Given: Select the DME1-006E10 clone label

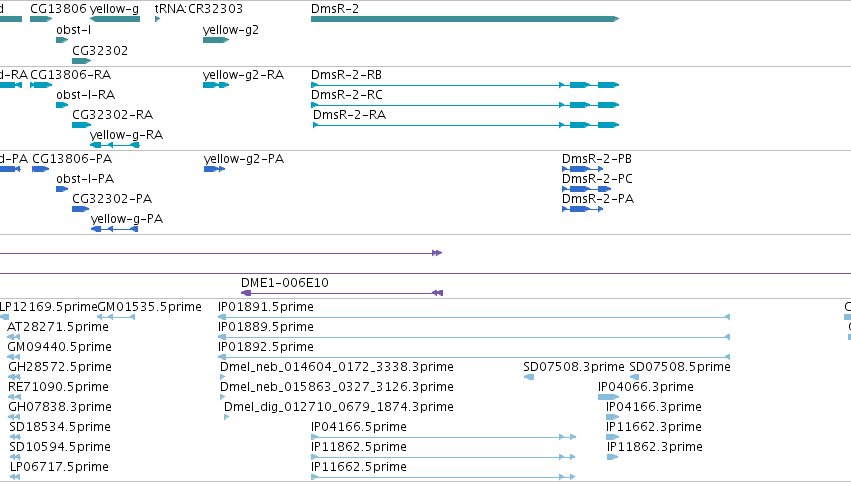Looking at the screenshot, I should [x=285, y=283].
